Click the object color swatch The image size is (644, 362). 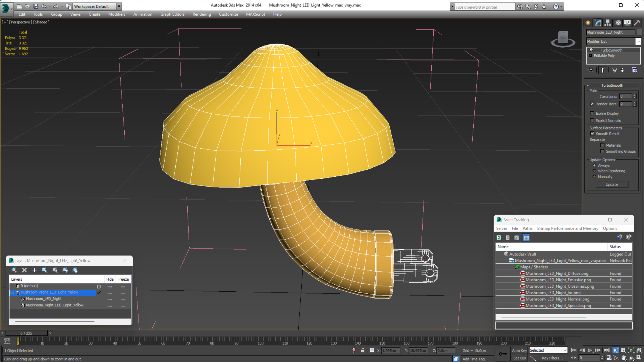pos(639,32)
